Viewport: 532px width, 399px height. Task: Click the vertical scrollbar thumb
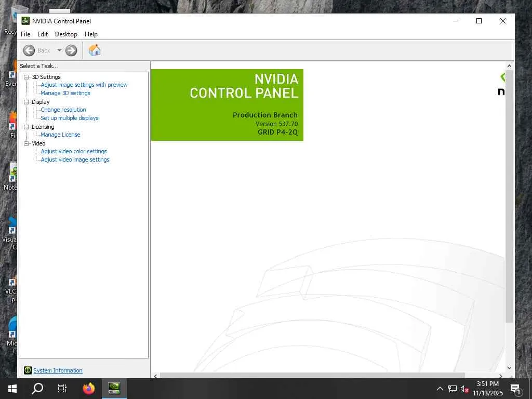click(x=509, y=196)
